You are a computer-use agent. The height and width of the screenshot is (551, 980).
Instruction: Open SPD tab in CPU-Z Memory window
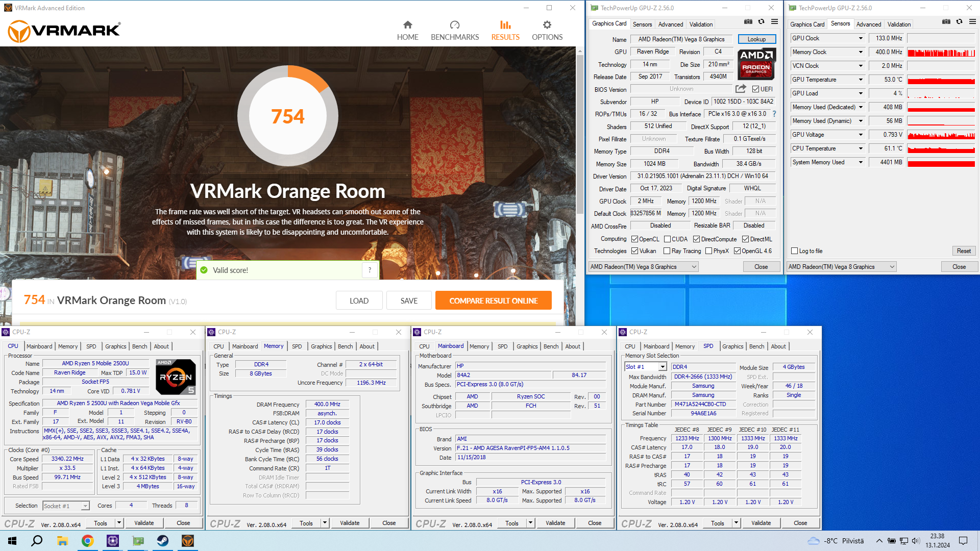(297, 346)
